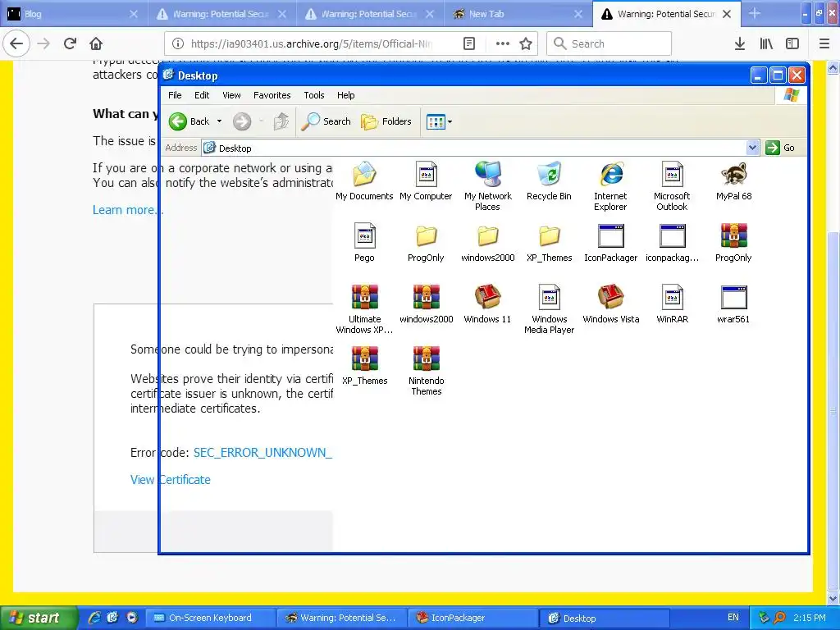The image size is (840, 630).
Task: Click the EN language indicator
Action: coord(733,617)
